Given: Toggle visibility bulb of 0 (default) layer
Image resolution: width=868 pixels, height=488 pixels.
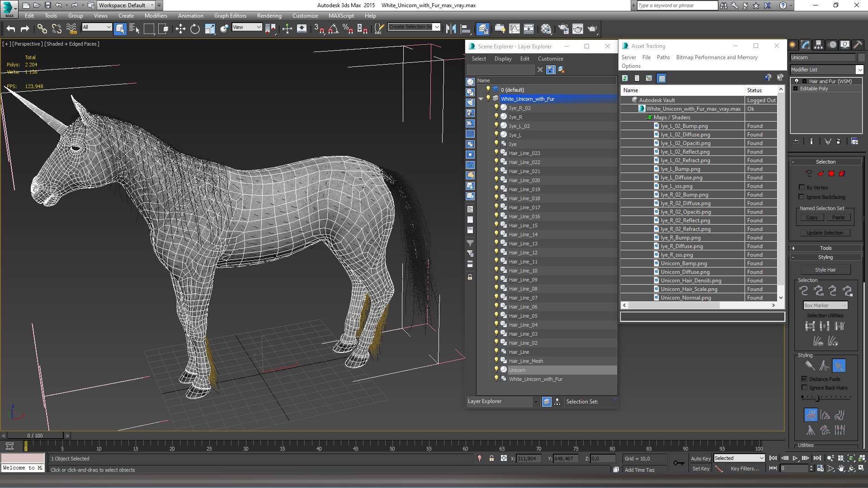Looking at the screenshot, I should 488,89.
